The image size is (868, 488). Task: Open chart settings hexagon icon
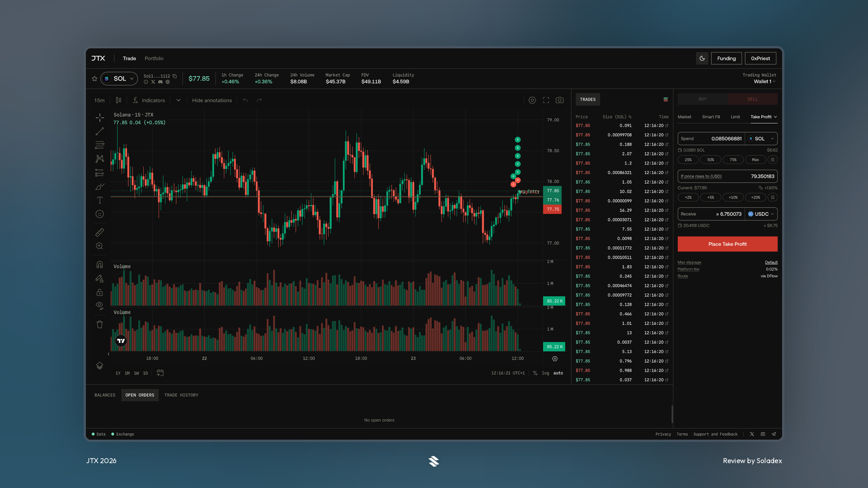click(x=532, y=100)
